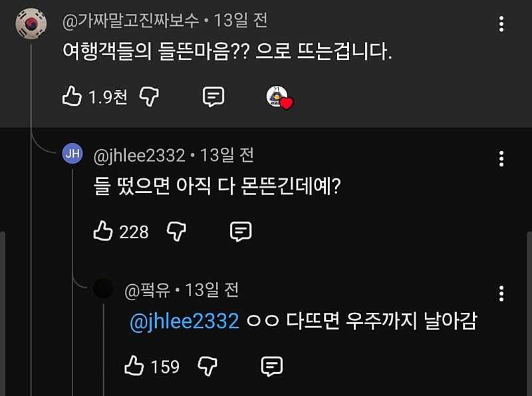Open more options for @펵유 reply
This screenshot has height=396, width=532.
501,294
